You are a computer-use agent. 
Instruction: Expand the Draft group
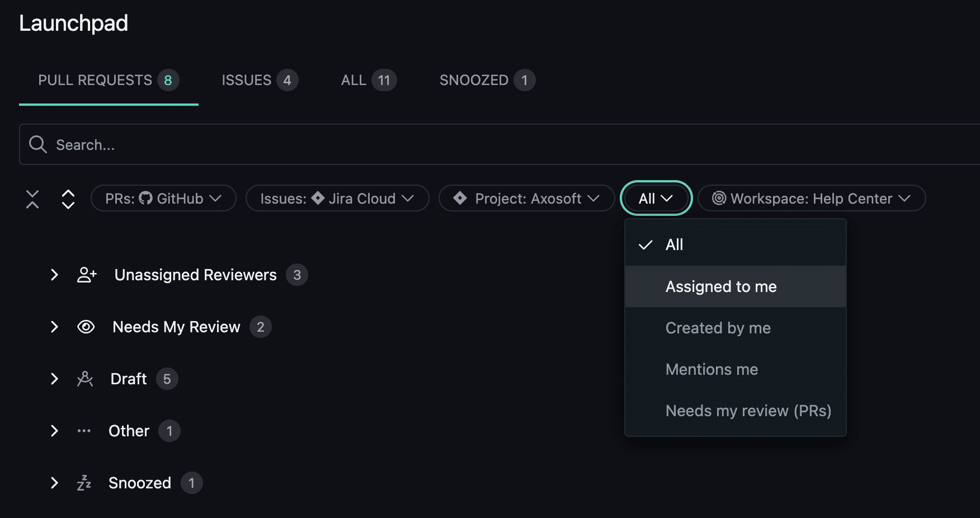coord(54,379)
